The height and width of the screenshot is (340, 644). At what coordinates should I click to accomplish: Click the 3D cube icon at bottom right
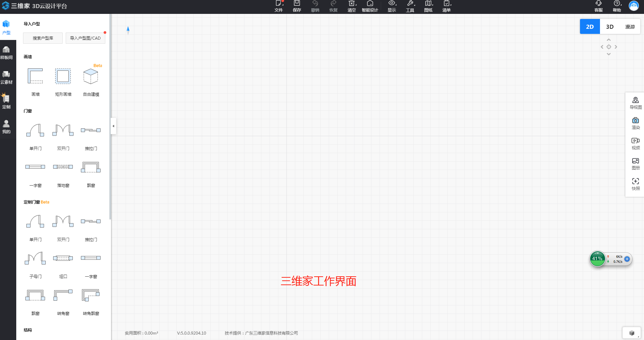click(631, 333)
